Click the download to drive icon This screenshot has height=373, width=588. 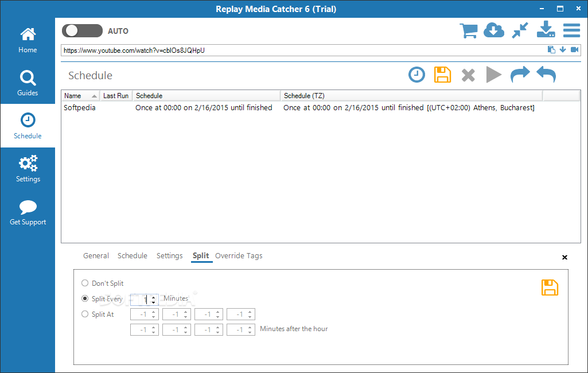pyautogui.click(x=546, y=30)
